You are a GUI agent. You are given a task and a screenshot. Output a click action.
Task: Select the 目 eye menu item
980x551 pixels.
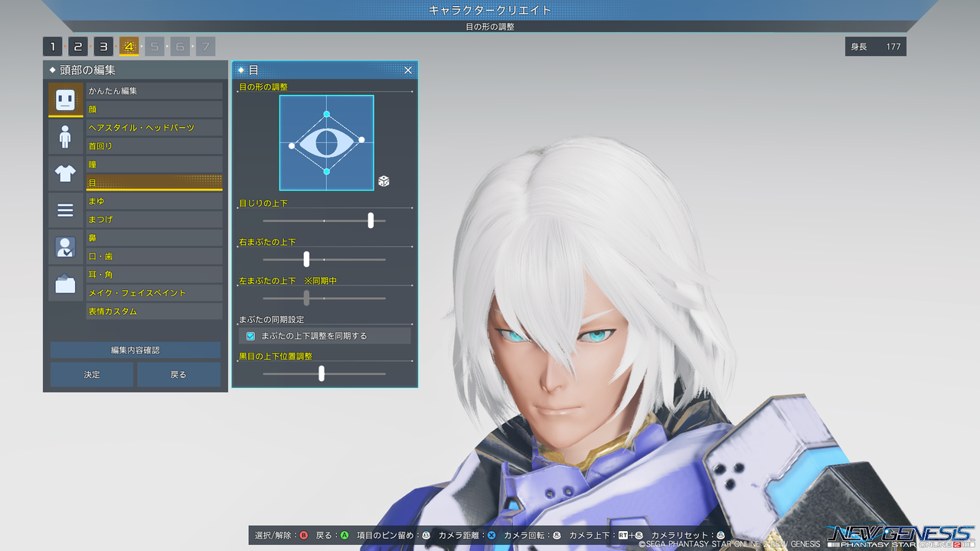[154, 183]
